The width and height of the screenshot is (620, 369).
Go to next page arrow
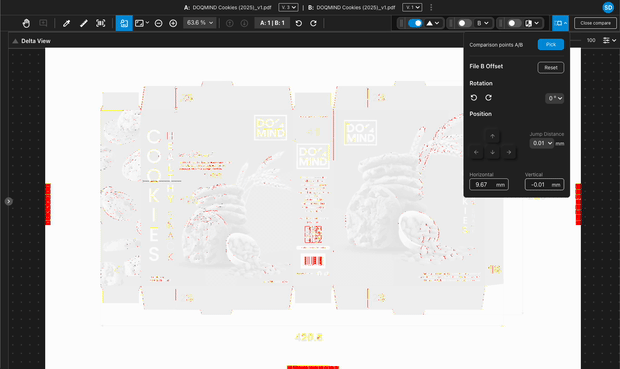click(244, 23)
